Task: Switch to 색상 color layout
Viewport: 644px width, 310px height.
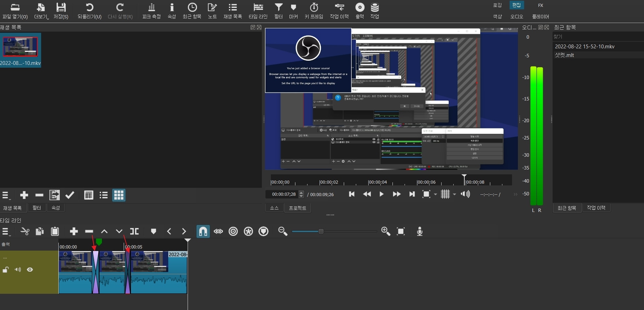Action: (497, 16)
